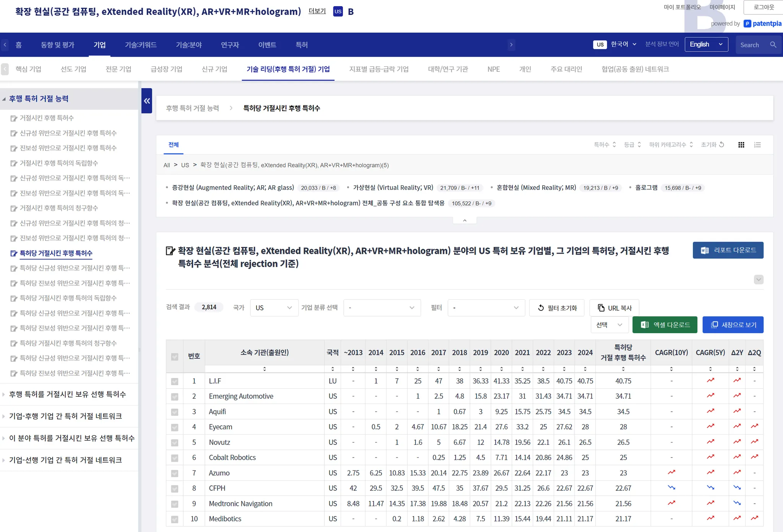Switch to grid view icon

[x=741, y=145]
